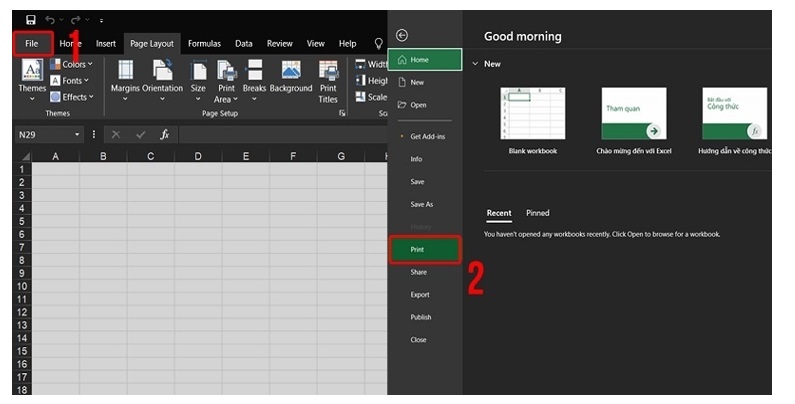Screen dimensions: 795x404
Task: Switch to the Pinned workbooks list
Action: tap(537, 213)
